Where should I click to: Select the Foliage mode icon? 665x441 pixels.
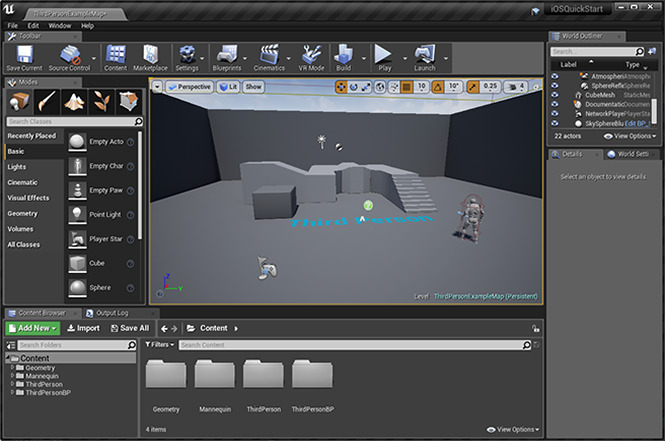click(x=101, y=101)
